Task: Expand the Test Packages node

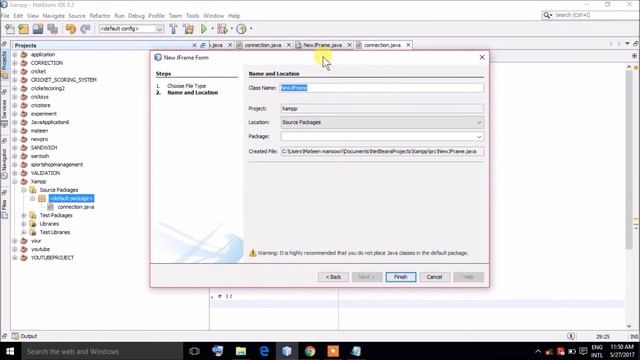Action: (x=24, y=216)
